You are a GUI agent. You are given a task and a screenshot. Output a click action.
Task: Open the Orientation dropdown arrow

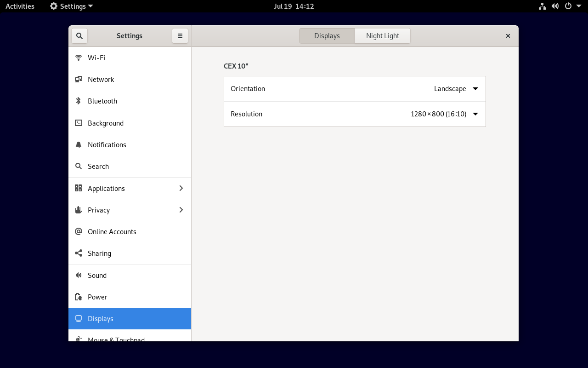[x=475, y=89]
